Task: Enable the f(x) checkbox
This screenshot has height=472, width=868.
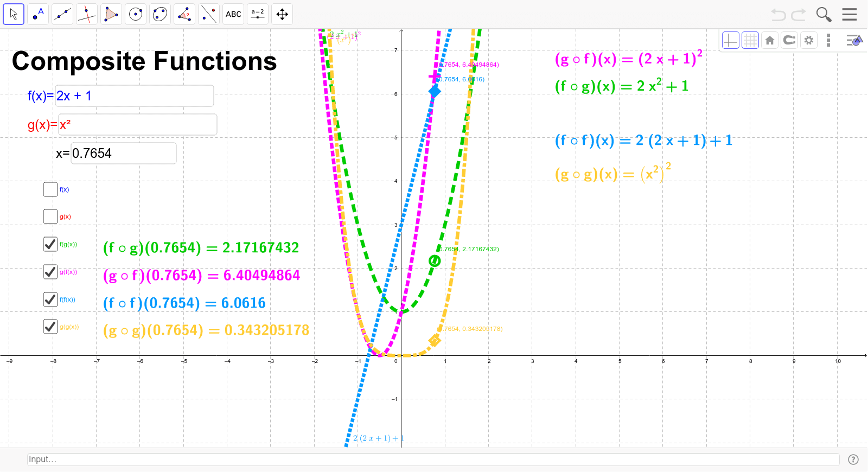Action: pos(50,189)
